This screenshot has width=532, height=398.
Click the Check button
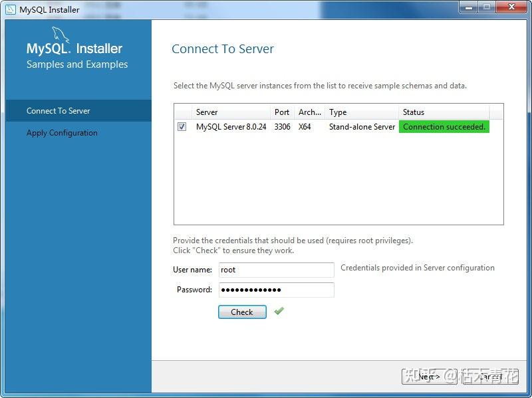tap(242, 312)
